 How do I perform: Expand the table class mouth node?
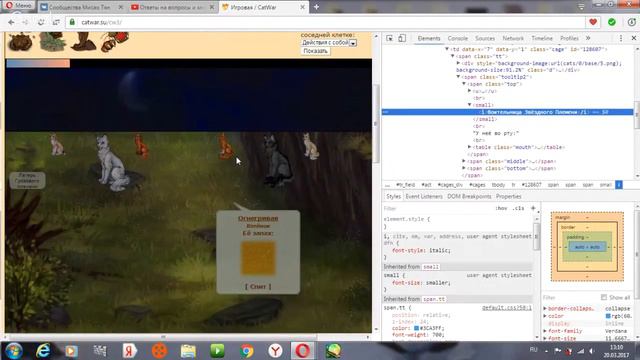point(470,147)
